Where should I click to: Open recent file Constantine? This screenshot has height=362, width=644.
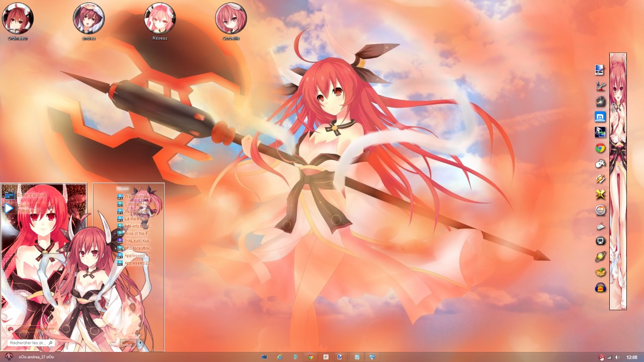point(133,204)
